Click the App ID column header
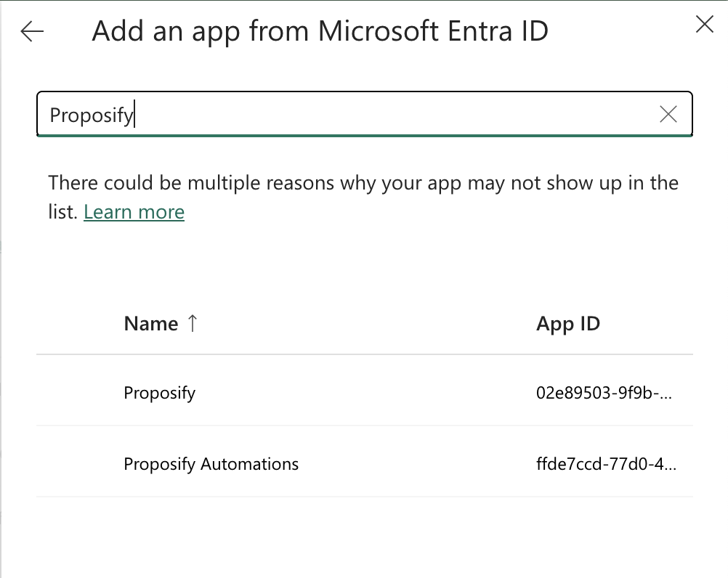The width and height of the screenshot is (728, 578). point(568,324)
